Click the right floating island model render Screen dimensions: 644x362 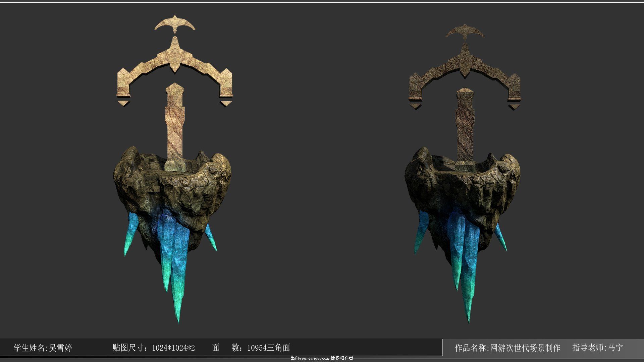click(x=464, y=173)
